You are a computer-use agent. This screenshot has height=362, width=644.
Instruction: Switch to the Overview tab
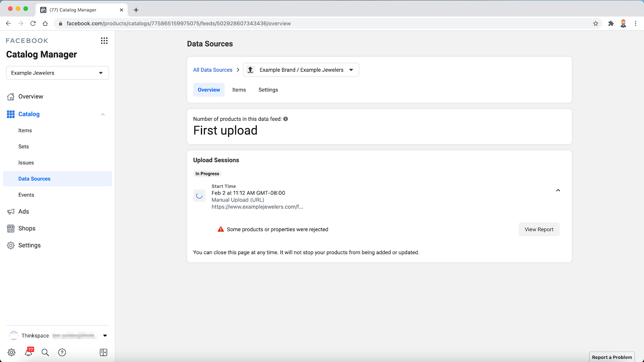click(x=209, y=90)
